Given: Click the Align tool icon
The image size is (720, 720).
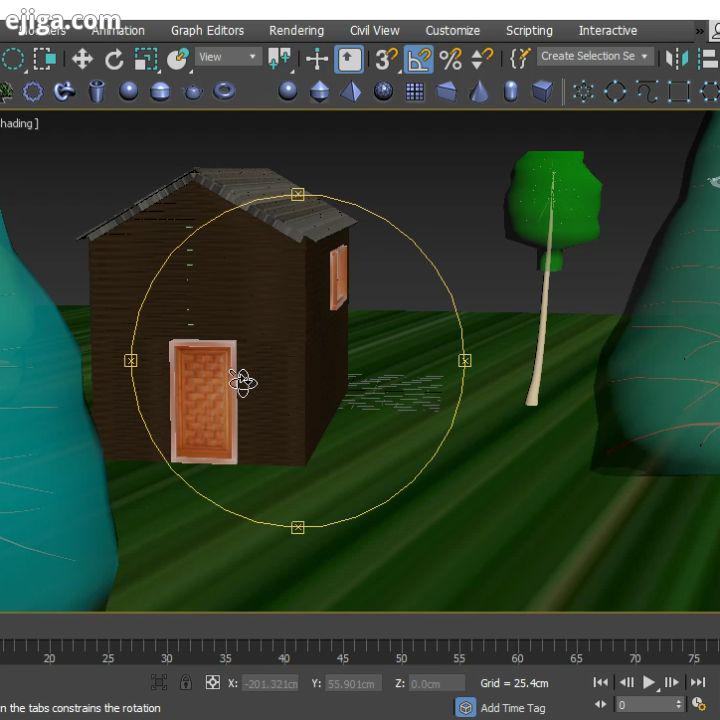Looking at the screenshot, I should [708, 59].
